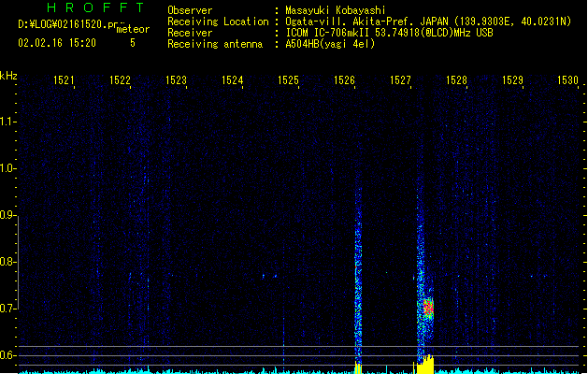The height and width of the screenshot is (374, 588).
Task: Select the A504HB(yagi 4el) antenna text
Action: [x=330, y=44]
